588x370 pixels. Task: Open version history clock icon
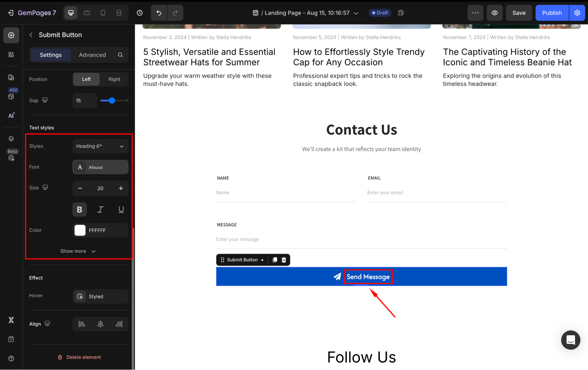point(140,13)
